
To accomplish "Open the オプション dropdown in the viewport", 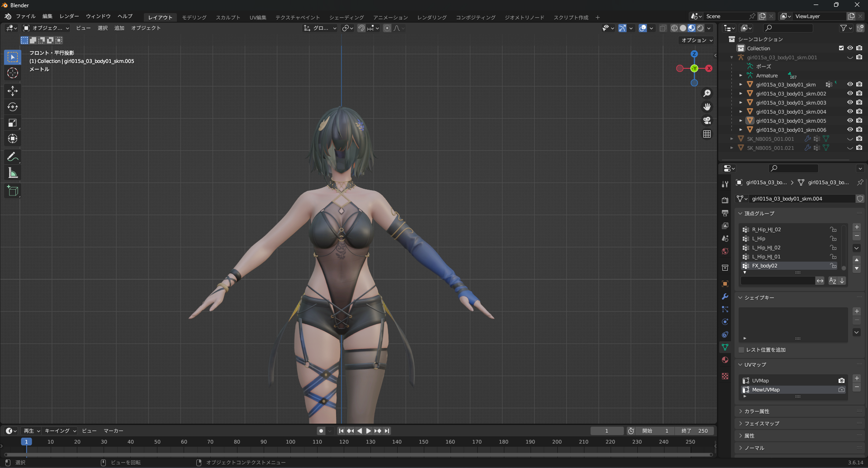I will point(697,40).
